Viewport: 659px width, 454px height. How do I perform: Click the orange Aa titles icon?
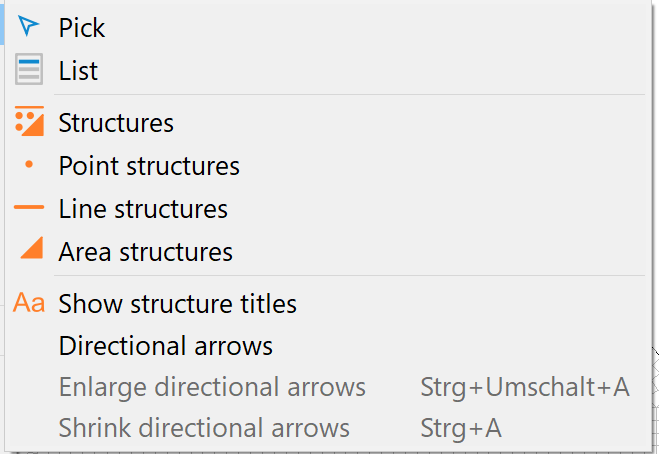point(29,303)
